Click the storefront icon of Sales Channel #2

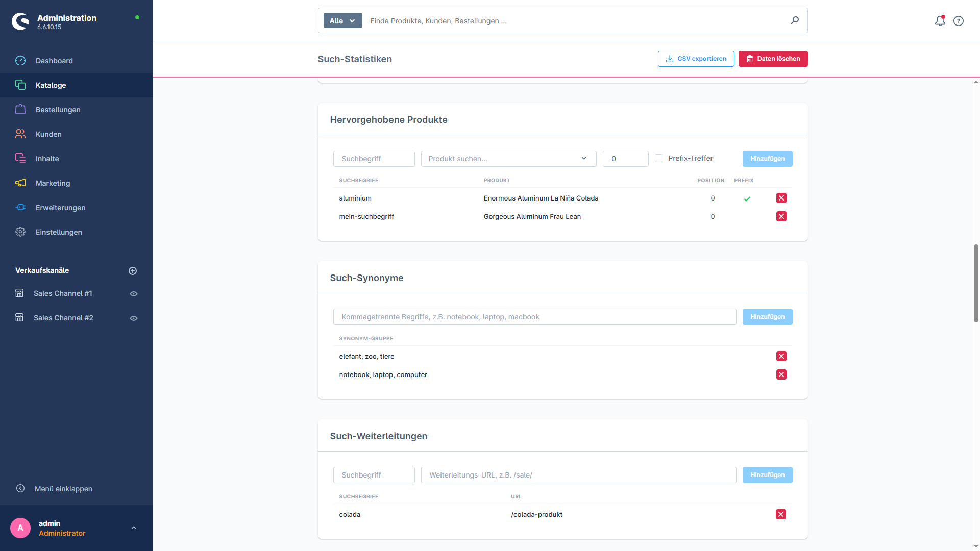click(x=19, y=318)
